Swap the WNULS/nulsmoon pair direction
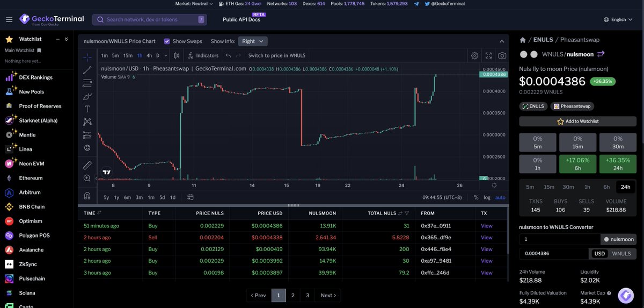This screenshot has height=308, width=644. click(601, 54)
